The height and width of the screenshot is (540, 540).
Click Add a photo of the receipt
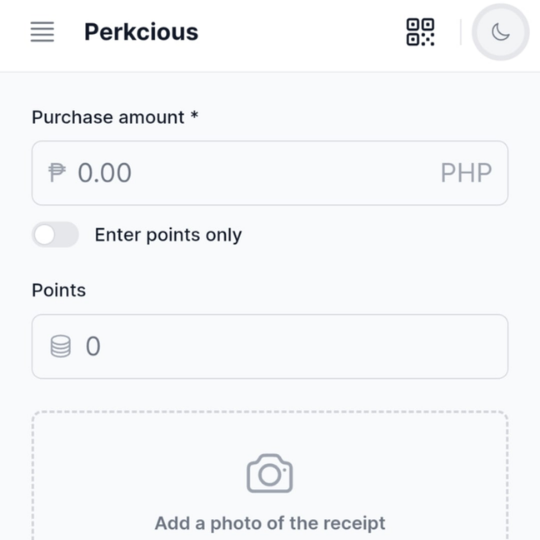270,523
